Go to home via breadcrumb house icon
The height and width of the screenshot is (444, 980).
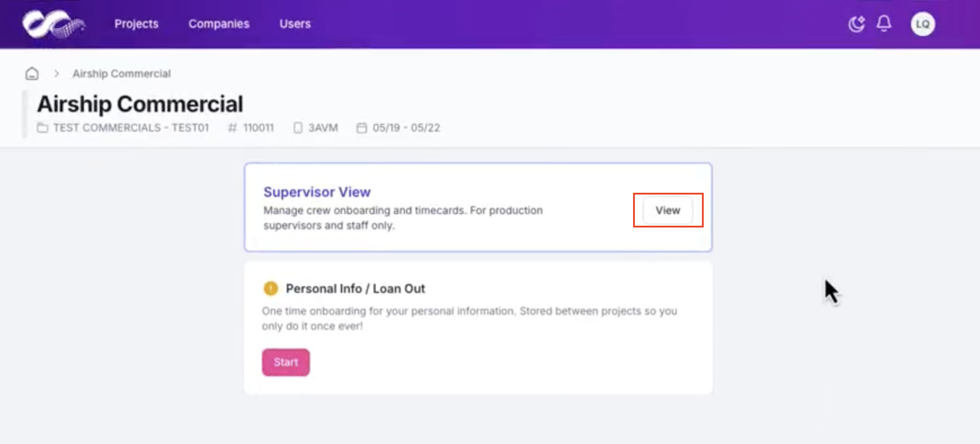(x=32, y=74)
